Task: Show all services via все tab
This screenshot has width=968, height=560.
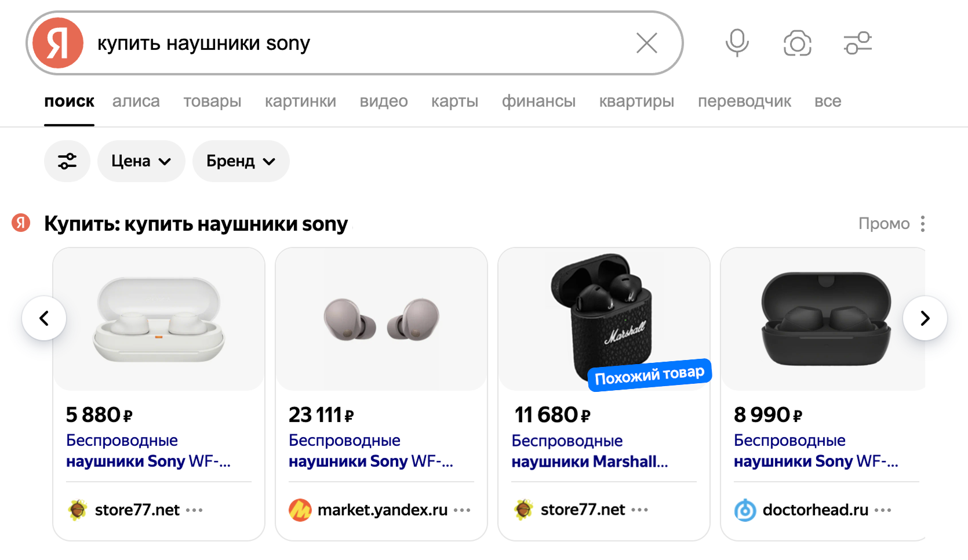Action: [x=827, y=101]
